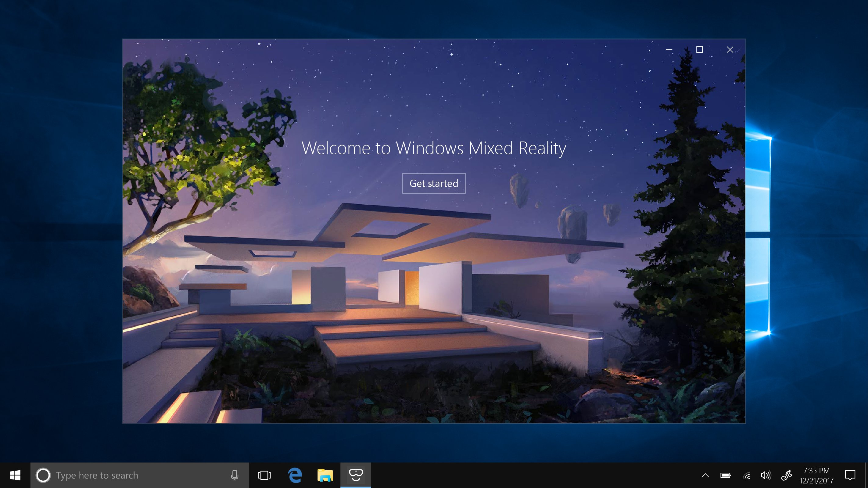Open the volume control speaker icon
This screenshot has height=488, width=868.
766,475
